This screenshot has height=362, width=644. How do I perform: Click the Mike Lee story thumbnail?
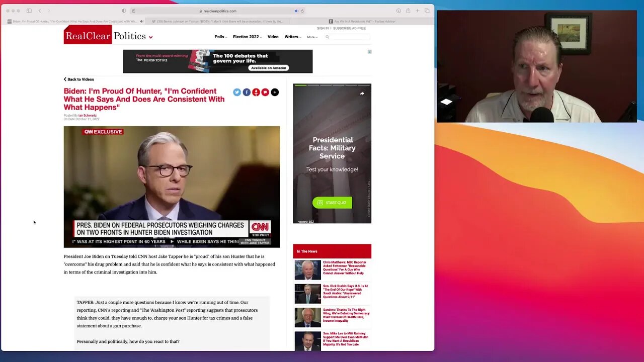click(x=307, y=341)
